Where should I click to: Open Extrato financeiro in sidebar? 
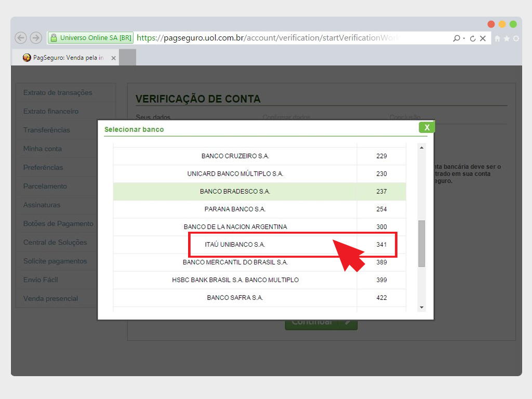pos(51,111)
